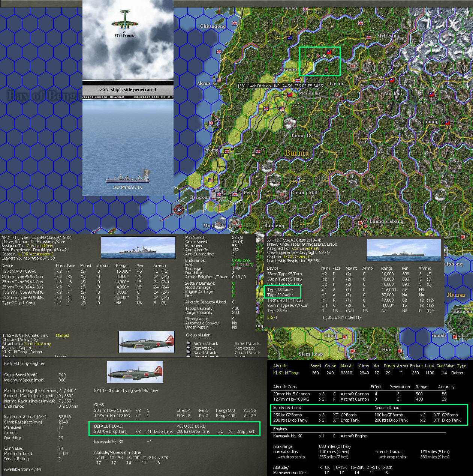
Task: Select the British flag unit at Myitkyina
Action: pos(368,37)
